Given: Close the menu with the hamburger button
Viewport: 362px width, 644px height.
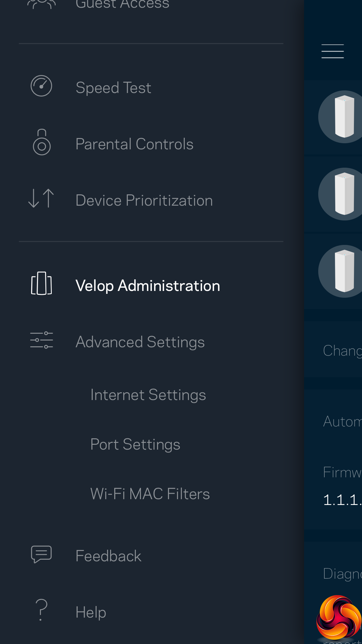Looking at the screenshot, I should click(332, 51).
